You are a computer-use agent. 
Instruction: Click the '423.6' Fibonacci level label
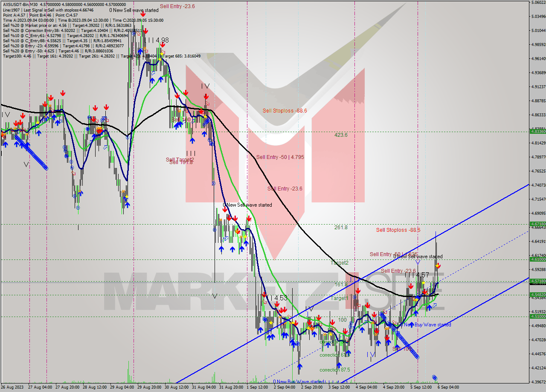pyautogui.click(x=341, y=135)
